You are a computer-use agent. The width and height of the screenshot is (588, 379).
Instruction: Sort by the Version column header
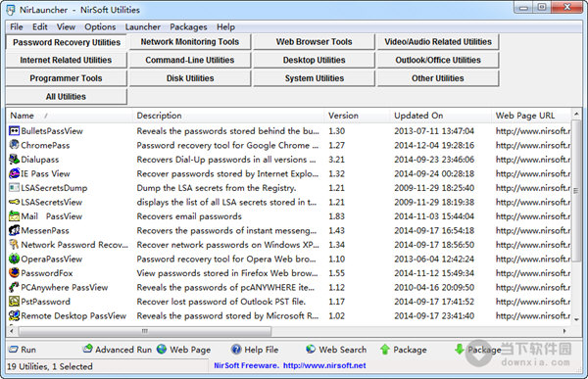tap(357, 116)
